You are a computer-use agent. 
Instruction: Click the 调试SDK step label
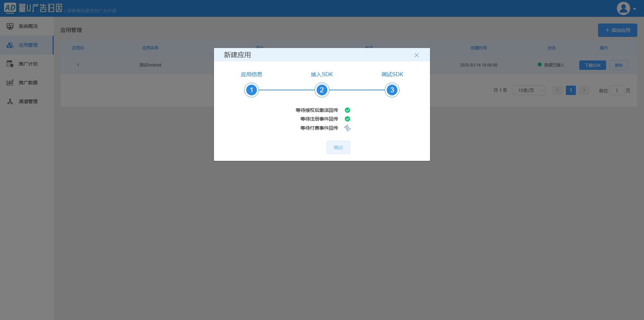coord(392,74)
